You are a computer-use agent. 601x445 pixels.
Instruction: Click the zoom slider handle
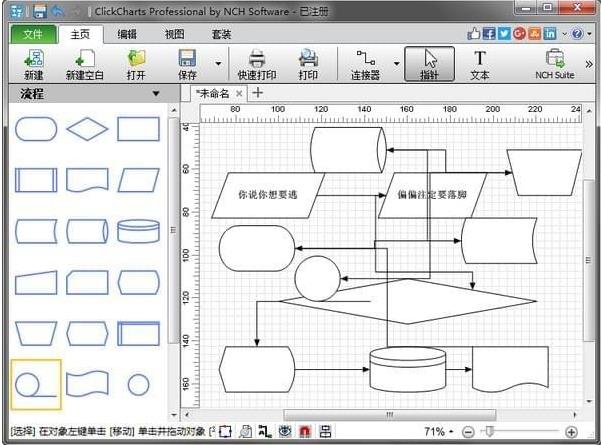click(x=487, y=432)
